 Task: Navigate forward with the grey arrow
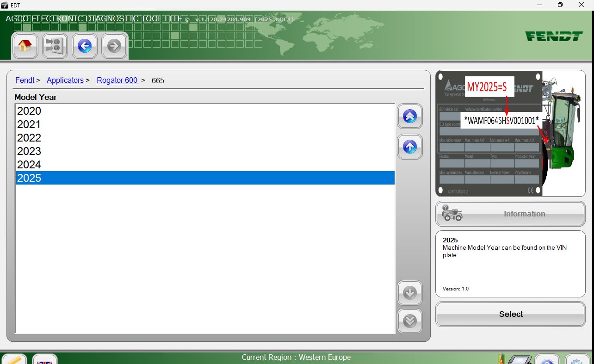tap(114, 46)
